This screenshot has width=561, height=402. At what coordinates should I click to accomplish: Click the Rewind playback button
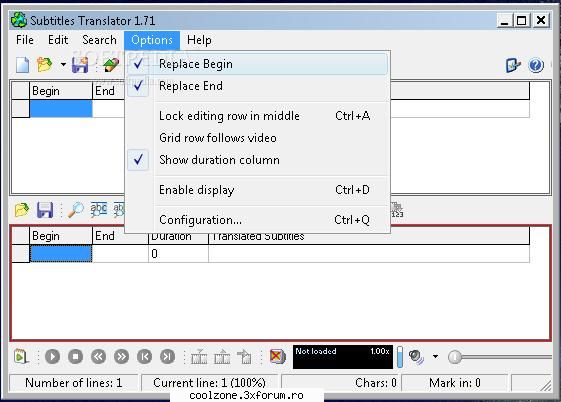[x=98, y=357]
